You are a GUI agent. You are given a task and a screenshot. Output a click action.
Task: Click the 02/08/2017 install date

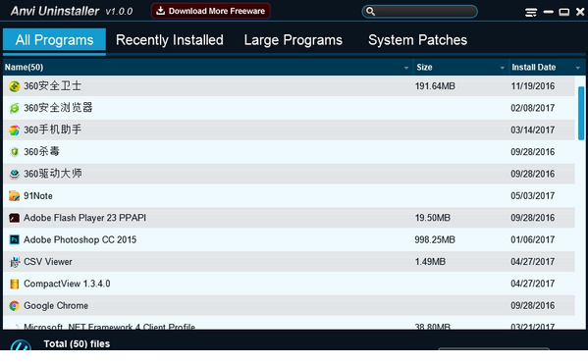[532, 108]
